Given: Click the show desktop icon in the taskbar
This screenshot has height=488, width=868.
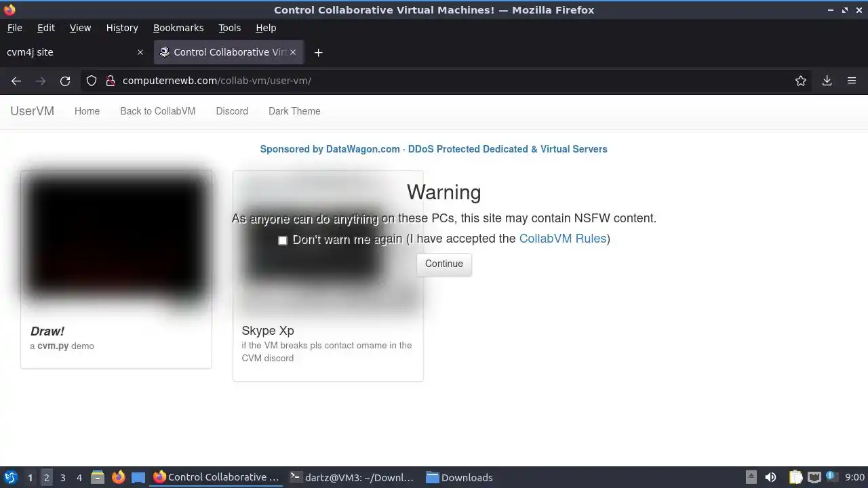Looking at the screenshot, I should click(138, 477).
